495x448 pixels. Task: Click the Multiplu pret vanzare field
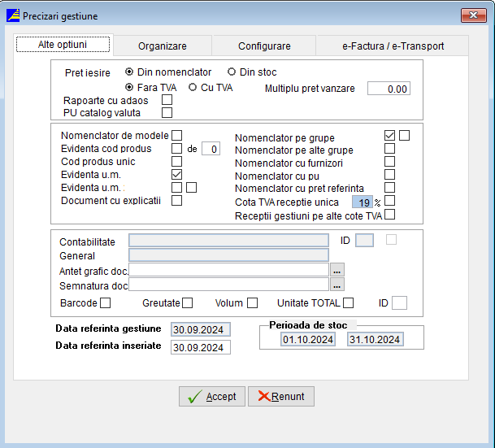click(x=389, y=89)
